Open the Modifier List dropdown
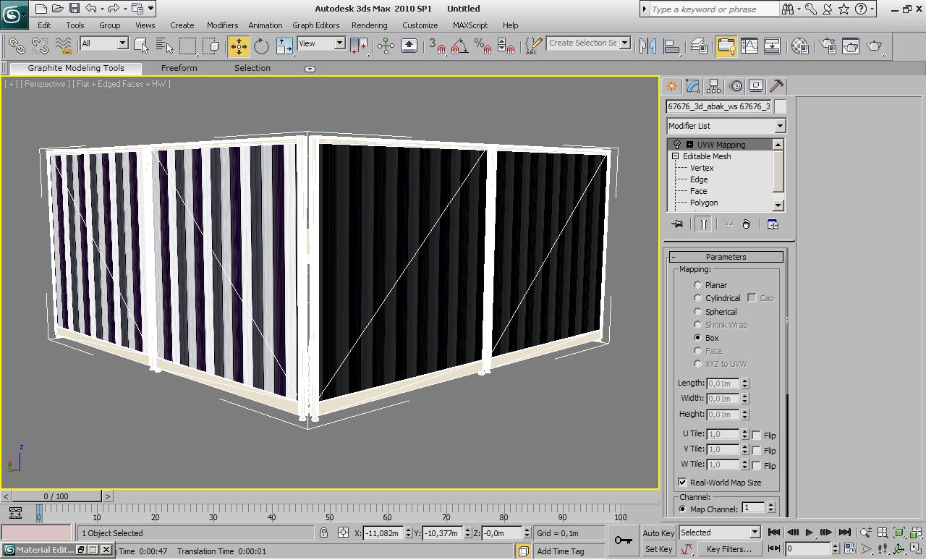 click(726, 126)
